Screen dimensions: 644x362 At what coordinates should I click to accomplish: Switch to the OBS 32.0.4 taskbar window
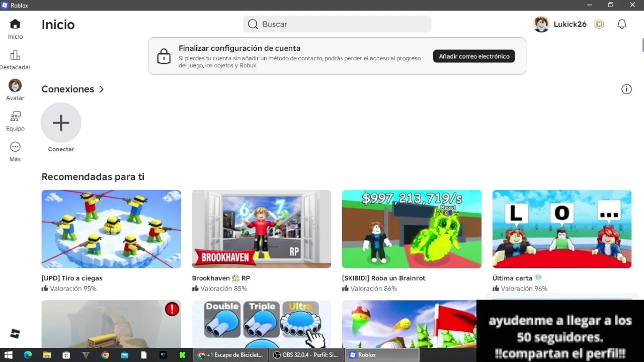coord(306,355)
